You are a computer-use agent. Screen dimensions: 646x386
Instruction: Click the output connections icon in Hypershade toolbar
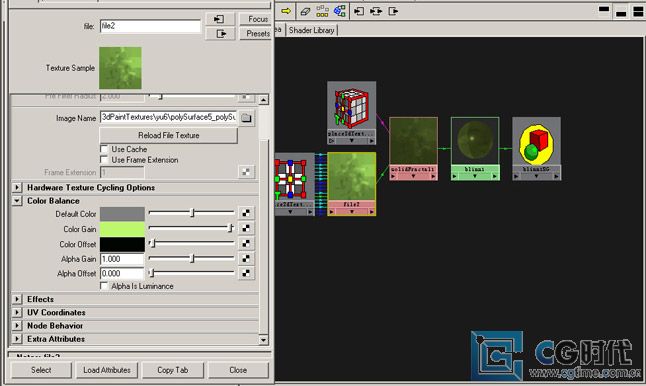tap(393, 11)
